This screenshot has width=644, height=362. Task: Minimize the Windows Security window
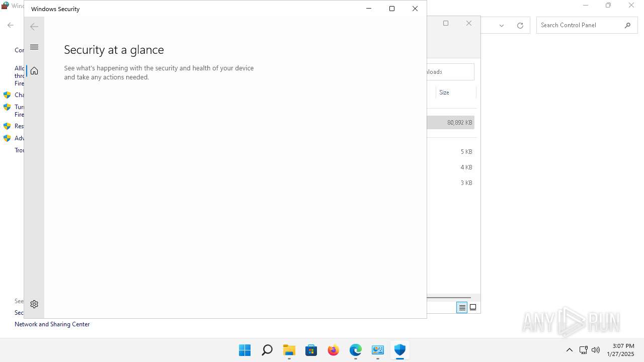click(369, 9)
